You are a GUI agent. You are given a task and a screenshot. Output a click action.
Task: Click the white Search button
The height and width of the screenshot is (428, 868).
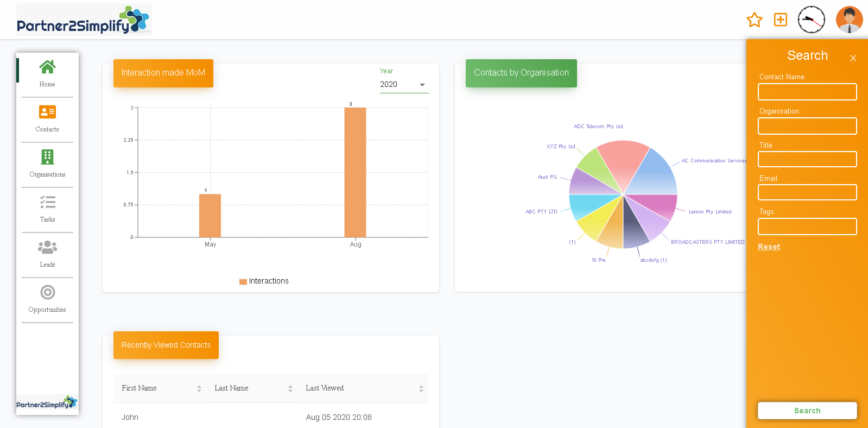807,411
